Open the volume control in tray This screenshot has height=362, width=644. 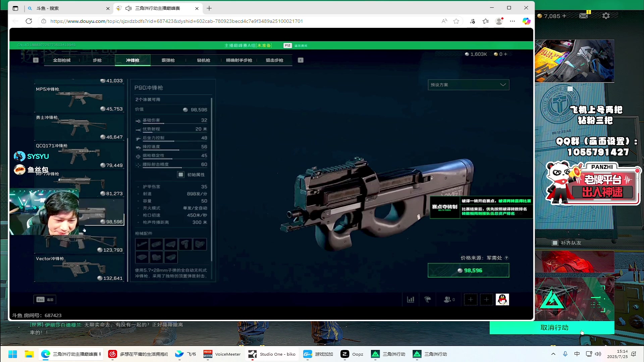point(598,354)
